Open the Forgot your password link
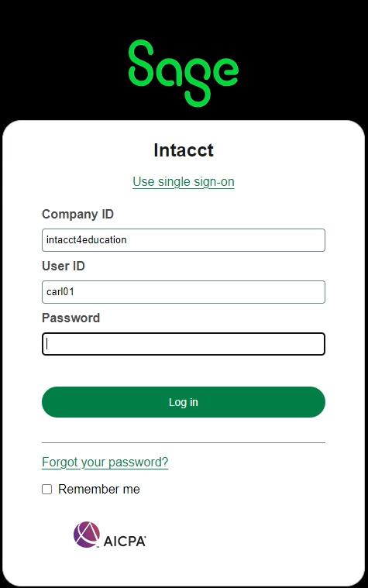 [x=105, y=462]
